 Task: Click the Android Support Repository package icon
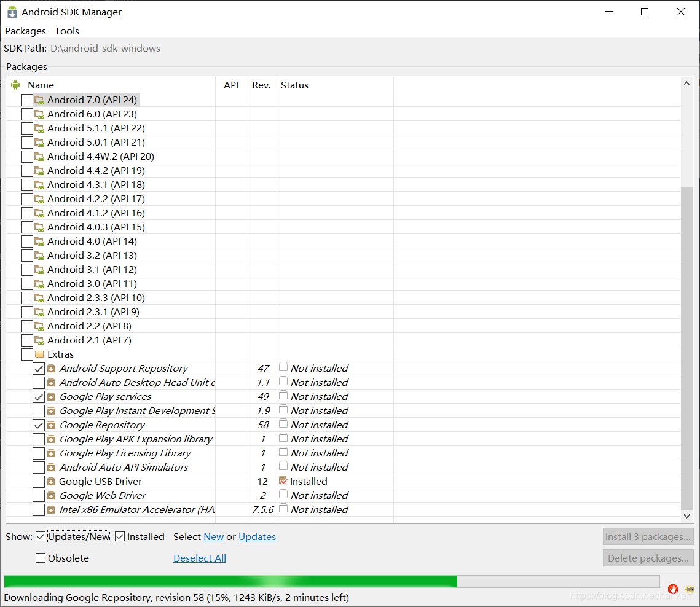pyautogui.click(x=52, y=368)
